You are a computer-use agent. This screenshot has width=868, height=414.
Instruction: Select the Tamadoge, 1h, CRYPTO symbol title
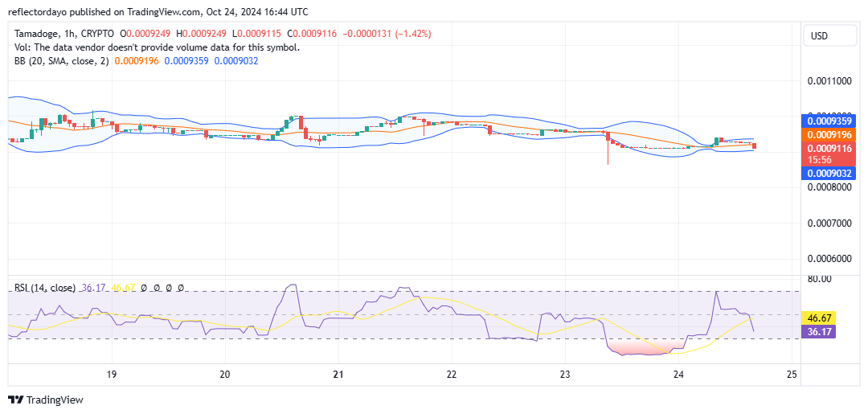click(x=65, y=35)
